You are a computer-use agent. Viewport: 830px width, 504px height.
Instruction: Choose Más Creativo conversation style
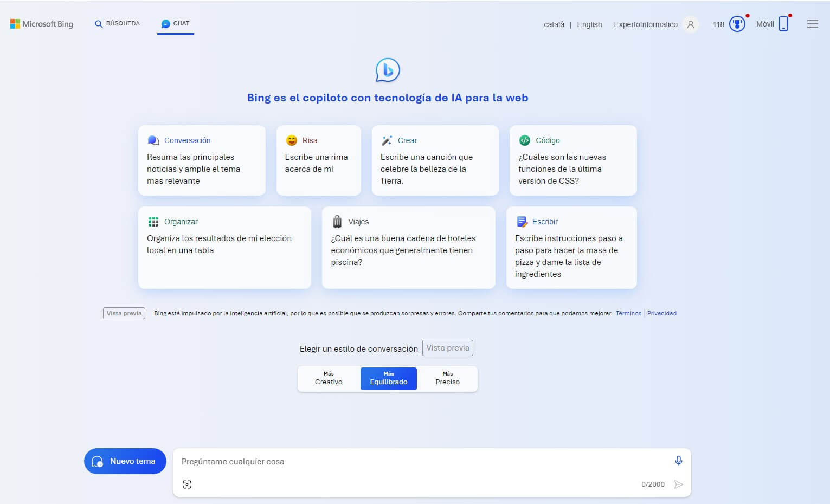point(329,378)
